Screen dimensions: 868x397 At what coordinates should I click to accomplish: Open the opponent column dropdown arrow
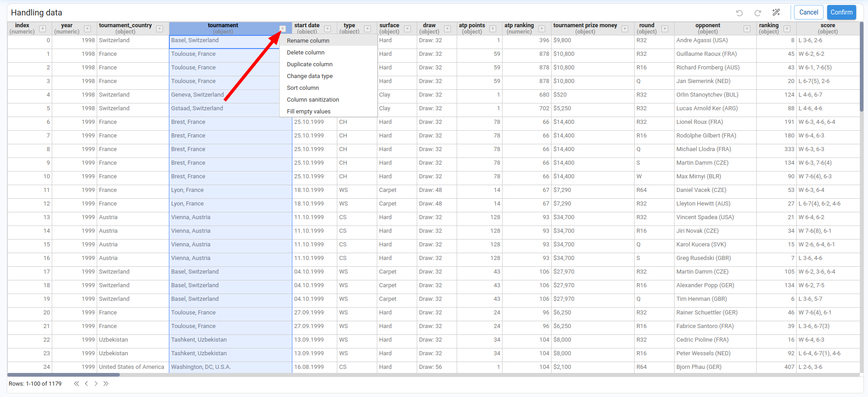[x=747, y=29]
